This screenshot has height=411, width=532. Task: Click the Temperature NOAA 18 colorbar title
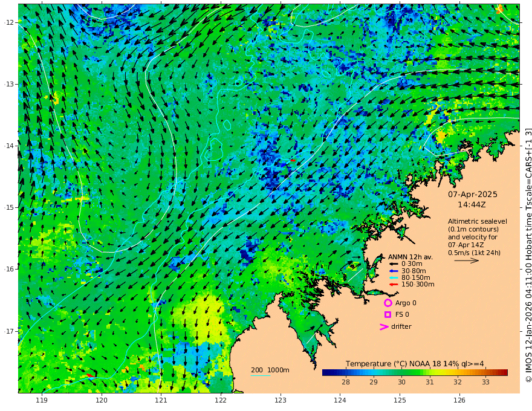[x=415, y=364]
